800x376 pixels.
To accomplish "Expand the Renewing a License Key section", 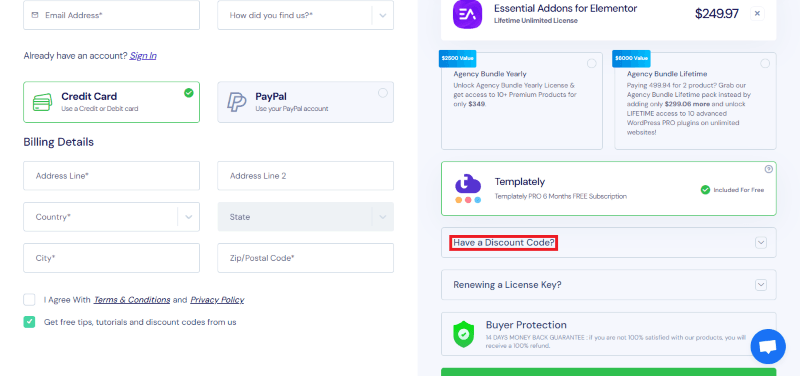I will pyautogui.click(x=609, y=285).
